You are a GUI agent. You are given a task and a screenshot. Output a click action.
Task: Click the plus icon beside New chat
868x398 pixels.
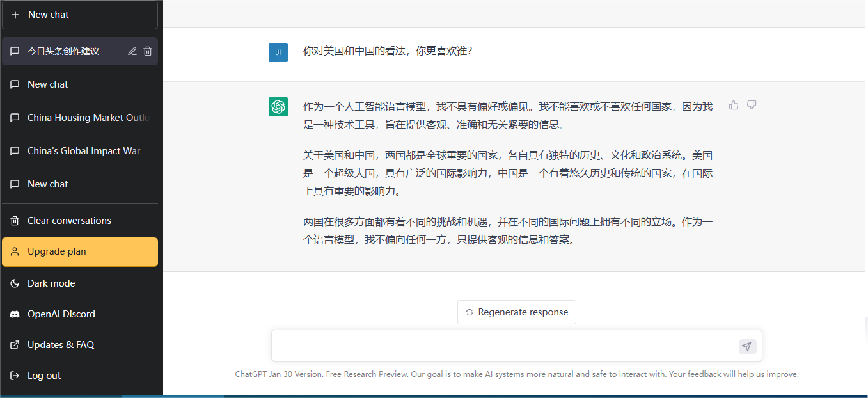[x=15, y=15]
